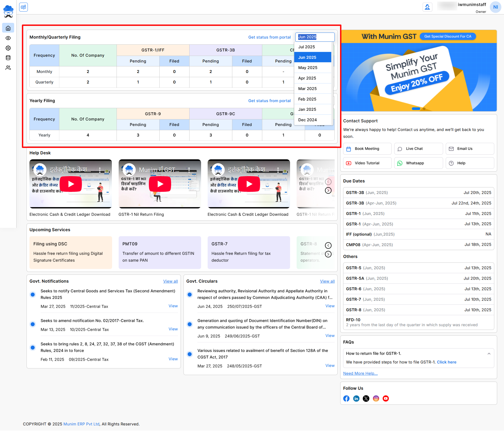Show previous Upcoming Services card
Screen dimensions: 504x431
[x=328, y=245]
